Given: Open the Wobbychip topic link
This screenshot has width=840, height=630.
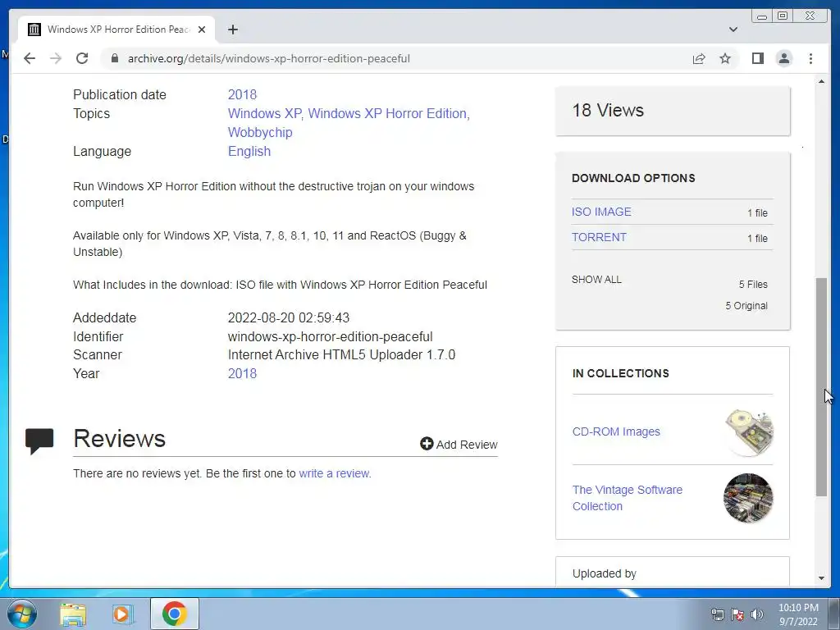Looking at the screenshot, I should (260, 132).
